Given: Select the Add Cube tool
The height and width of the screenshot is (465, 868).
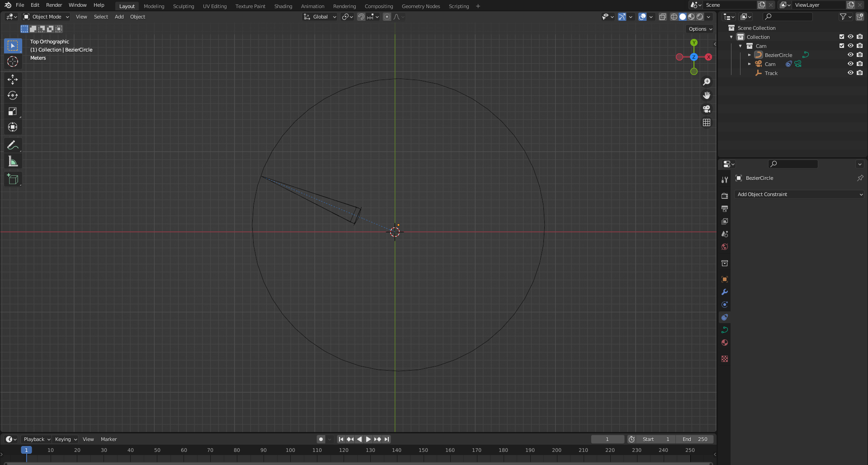Looking at the screenshot, I should click(x=13, y=179).
